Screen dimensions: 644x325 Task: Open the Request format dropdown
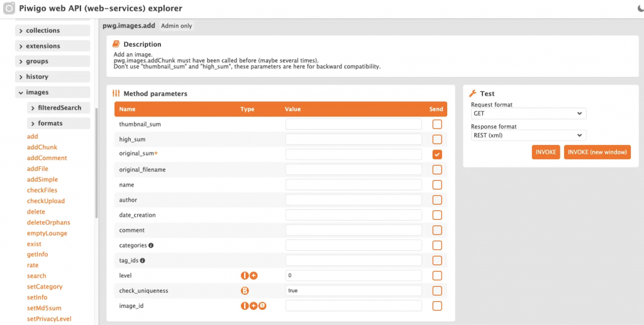528,113
